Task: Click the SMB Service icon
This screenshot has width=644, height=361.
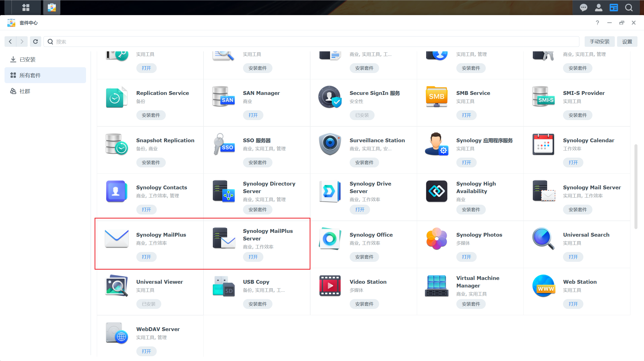Action: 437,97
